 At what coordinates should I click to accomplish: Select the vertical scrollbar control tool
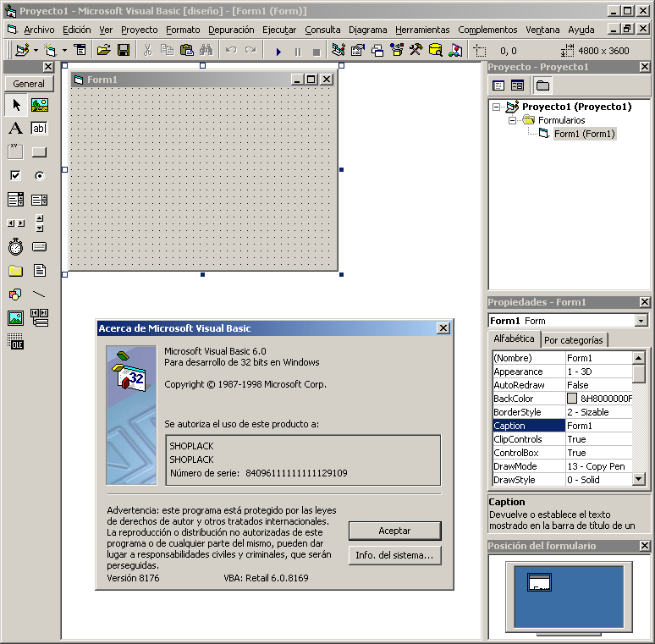[40, 223]
